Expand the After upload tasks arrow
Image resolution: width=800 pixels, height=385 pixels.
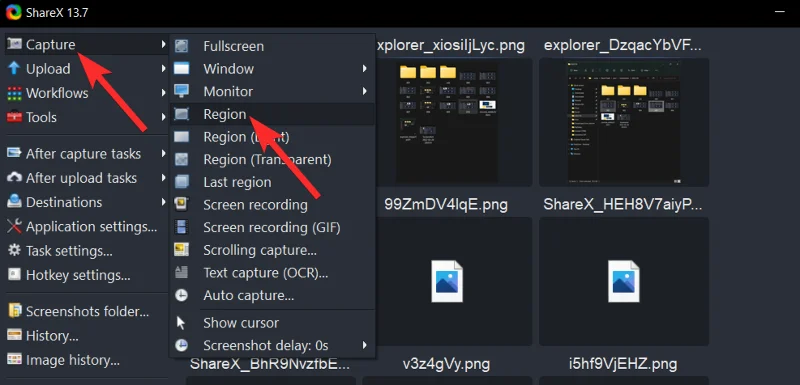pyautogui.click(x=163, y=177)
